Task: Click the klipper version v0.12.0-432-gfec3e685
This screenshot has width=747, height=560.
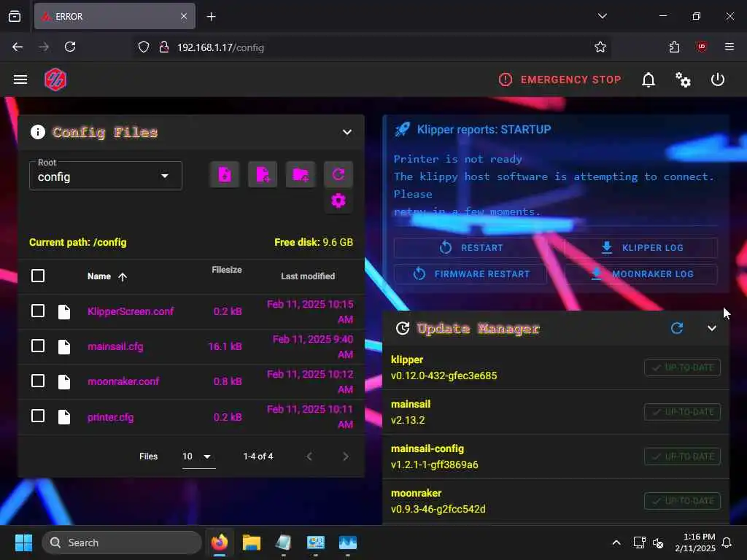Action: 444,376
